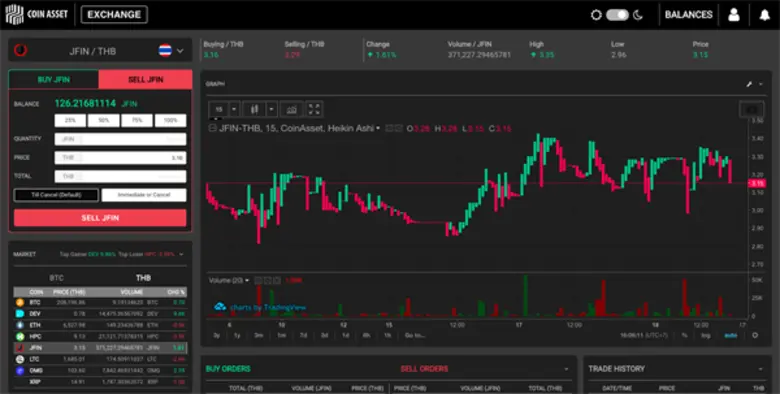The height and width of the screenshot is (394, 780).
Task: Expand the Heikin Ashi legend dropdown
Action: pyautogui.click(x=378, y=128)
